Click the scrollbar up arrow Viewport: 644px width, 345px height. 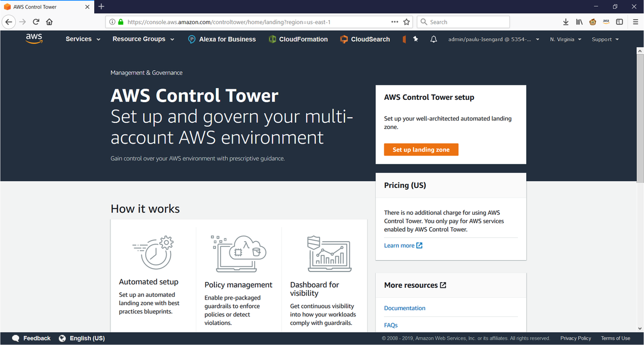click(640, 50)
